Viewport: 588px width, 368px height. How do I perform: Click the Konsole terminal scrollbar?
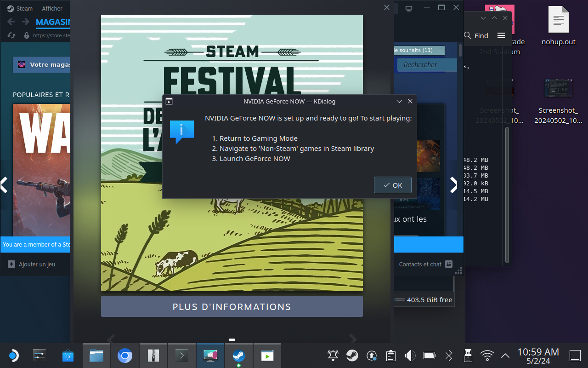tap(508, 194)
